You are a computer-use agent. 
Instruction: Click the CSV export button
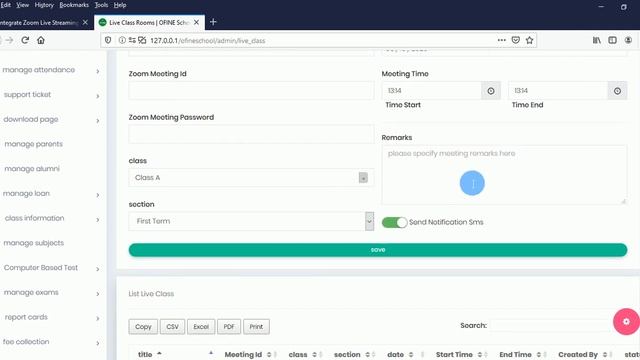[172, 327]
